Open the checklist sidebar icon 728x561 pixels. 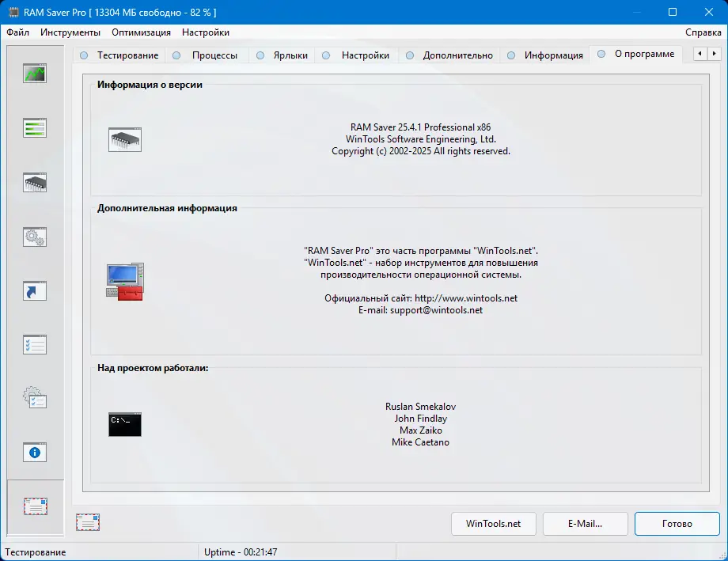[35, 344]
